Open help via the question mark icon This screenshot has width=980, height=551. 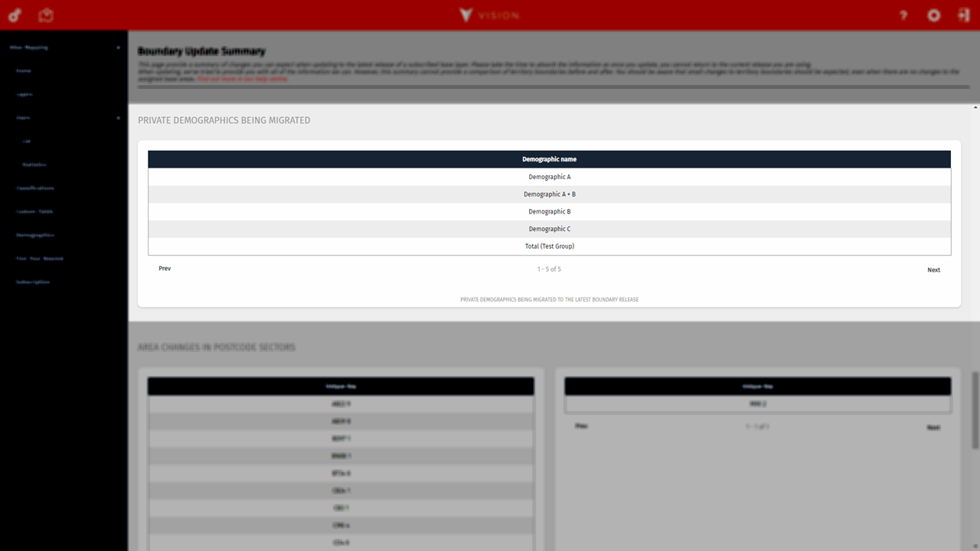pyautogui.click(x=903, y=15)
